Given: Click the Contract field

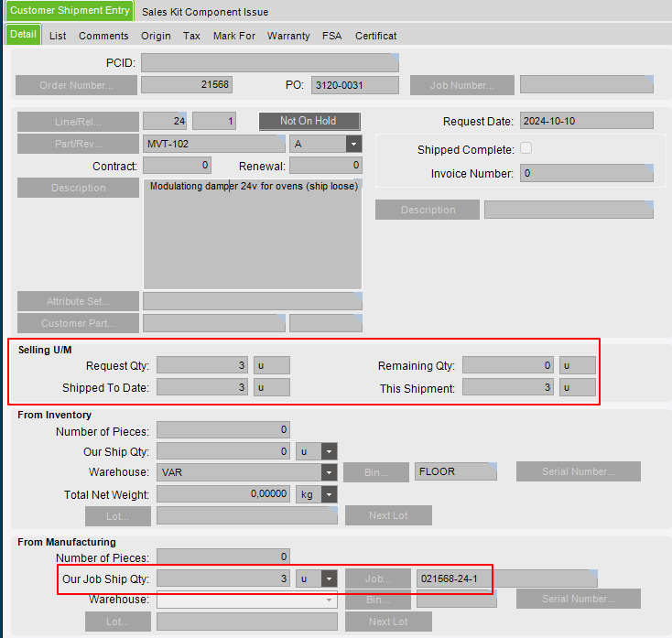Looking at the screenshot, I should [177, 166].
